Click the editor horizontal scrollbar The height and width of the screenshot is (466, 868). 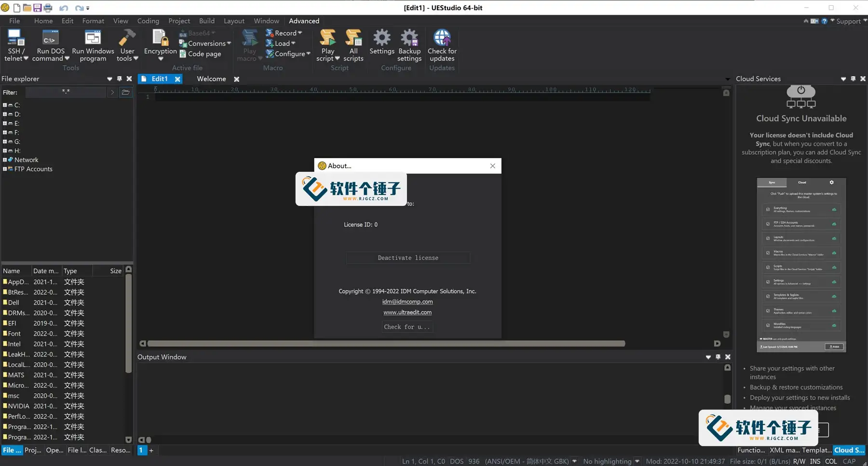click(386, 343)
